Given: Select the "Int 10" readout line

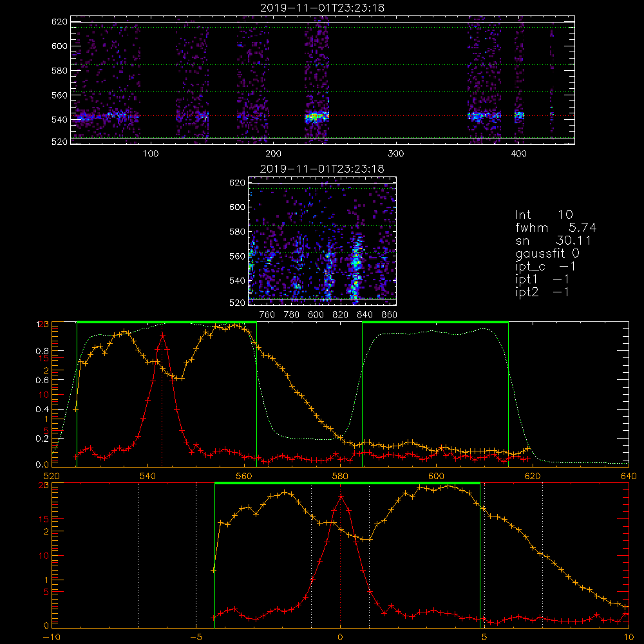Looking at the screenshot, I should 544,214.
